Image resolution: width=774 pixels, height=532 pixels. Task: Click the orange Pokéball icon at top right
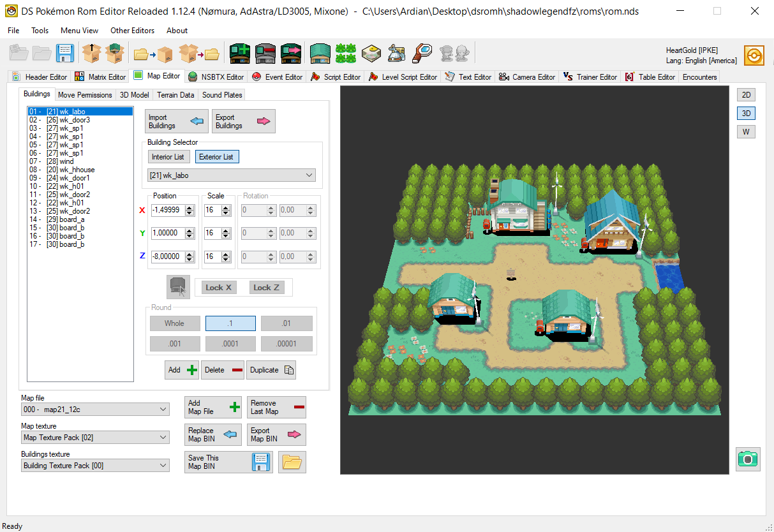(754, 55)
